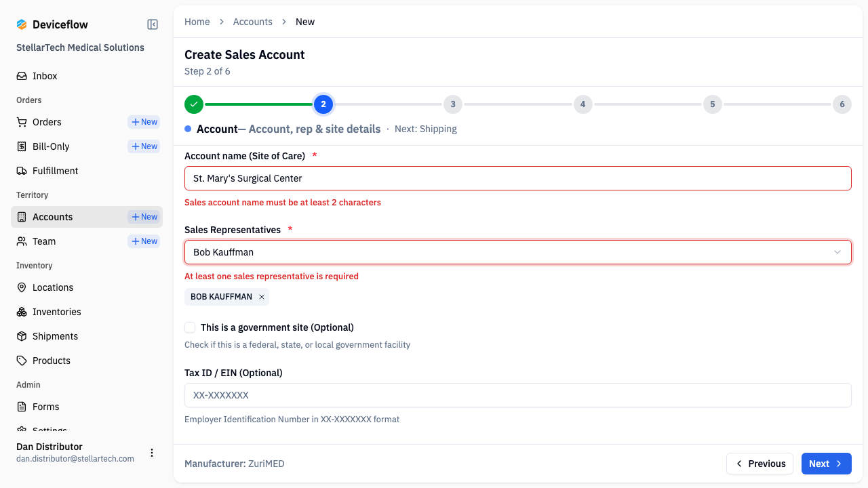Open Shipments in sidebar

[x=87, y=336]
